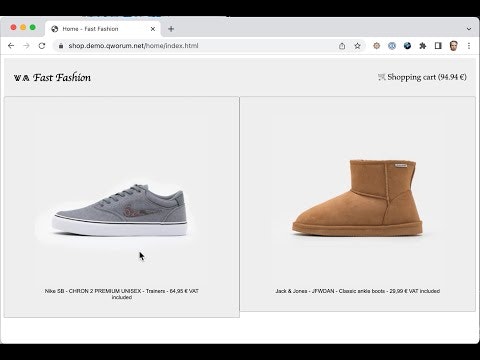This screenshot has width=480, height=360.
Task: Open the profile avatar menu
Action: [x=453, y=46]
